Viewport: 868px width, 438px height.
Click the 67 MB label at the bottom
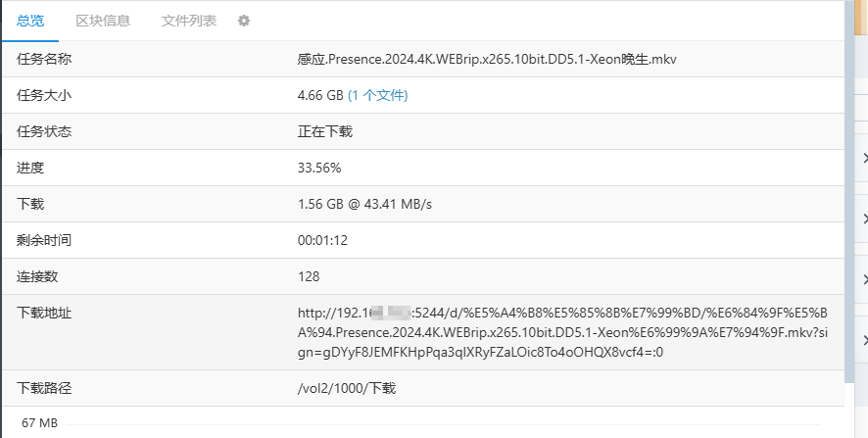(40, 423)
